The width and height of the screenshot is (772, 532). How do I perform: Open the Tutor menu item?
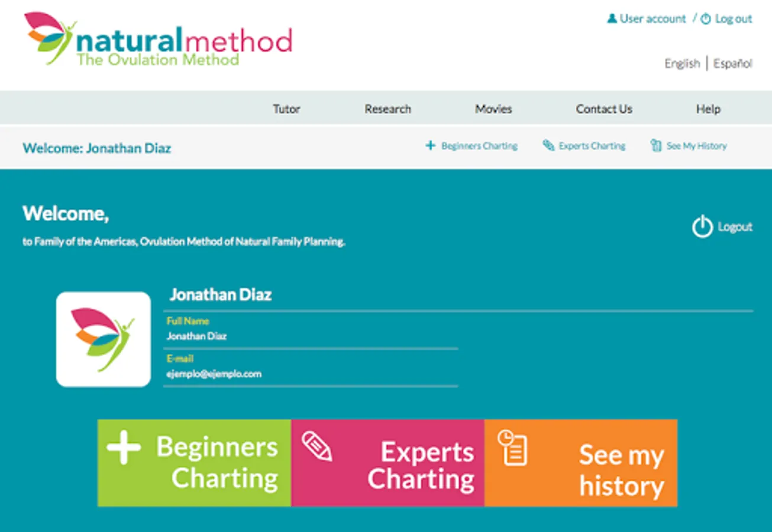(x=286, y=109)
